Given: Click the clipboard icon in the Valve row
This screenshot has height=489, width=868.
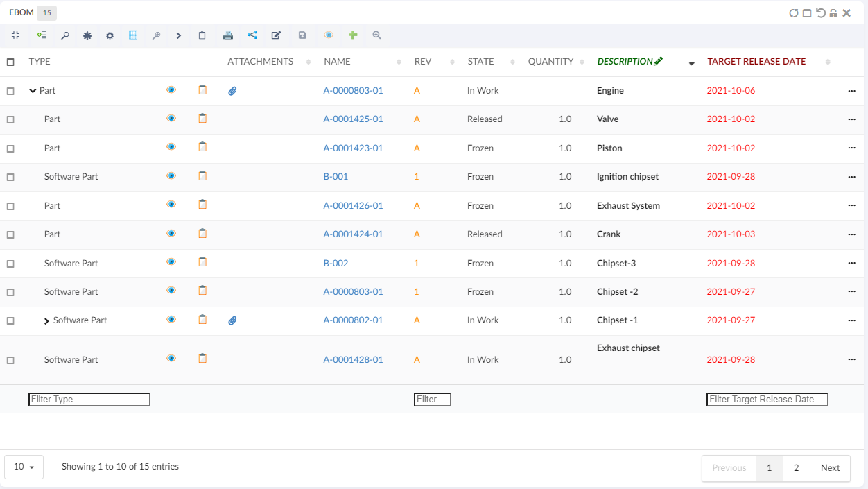Looking at the screenshot, I should [202, 119].
